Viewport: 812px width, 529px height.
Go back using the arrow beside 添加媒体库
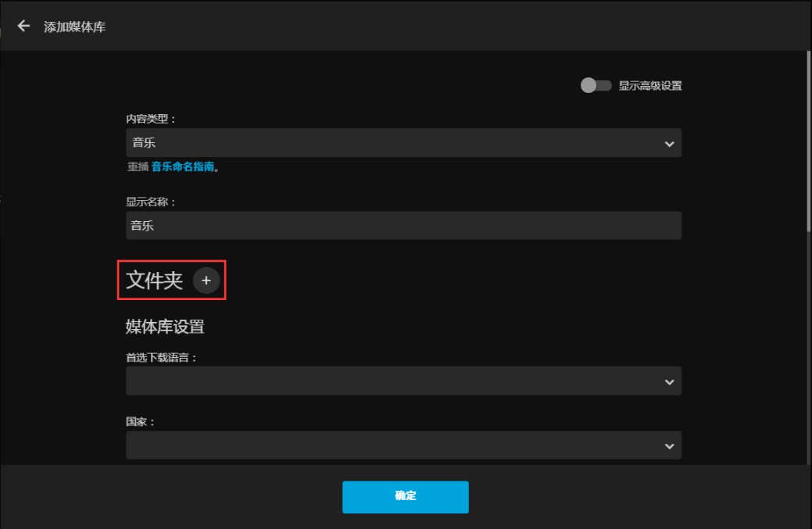[23, 26]
